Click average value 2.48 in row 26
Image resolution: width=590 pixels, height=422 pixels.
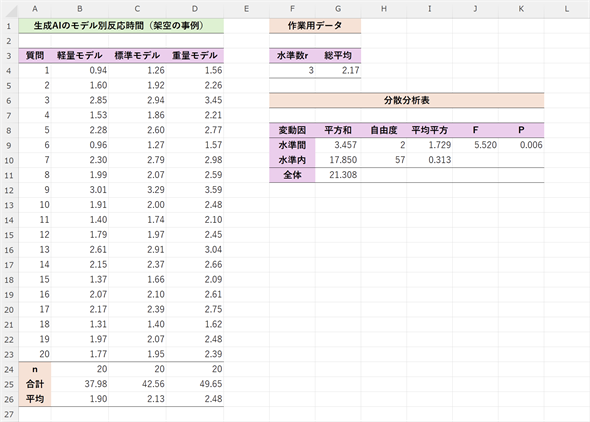pos(195,399)
